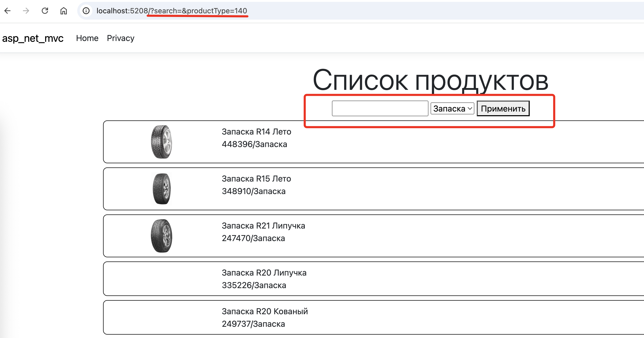644x338 pixels.
Task: Open the Privacy menu item
Action: pyautogui.click(x=121, y=38)
